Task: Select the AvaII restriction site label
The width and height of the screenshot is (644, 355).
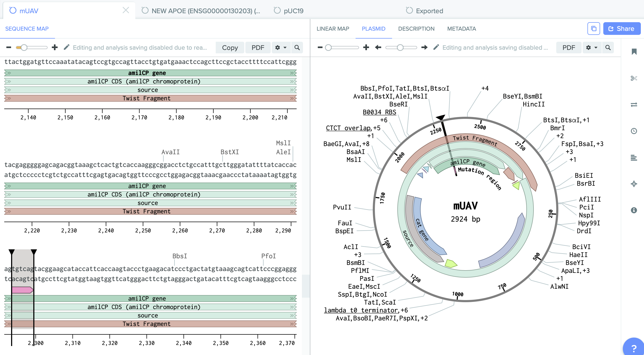Action: tap(171, 152)
